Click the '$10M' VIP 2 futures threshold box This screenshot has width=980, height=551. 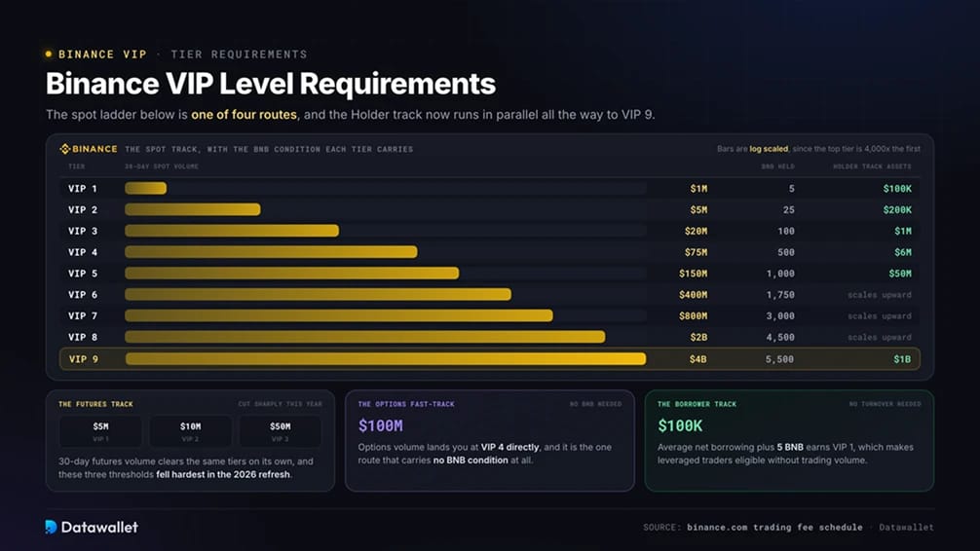pyautogui.click(x=191, y=431)
